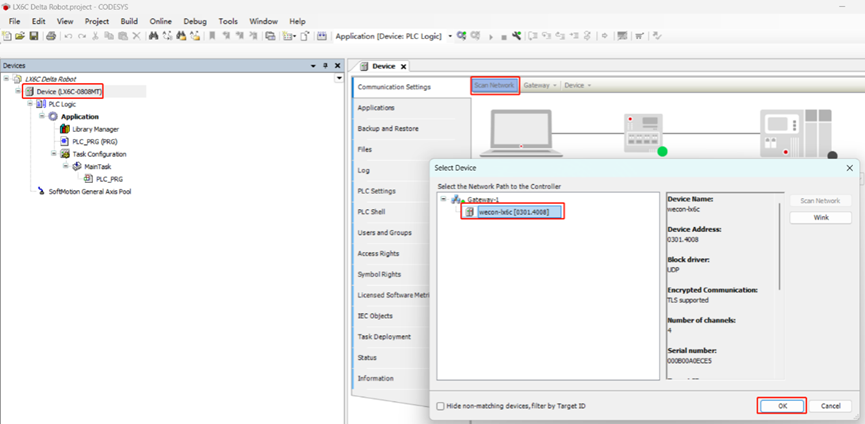Select the SoftMotion General Axis Pool icon
The height and width of the screenshot is (424, 865).
coord(41,190)
